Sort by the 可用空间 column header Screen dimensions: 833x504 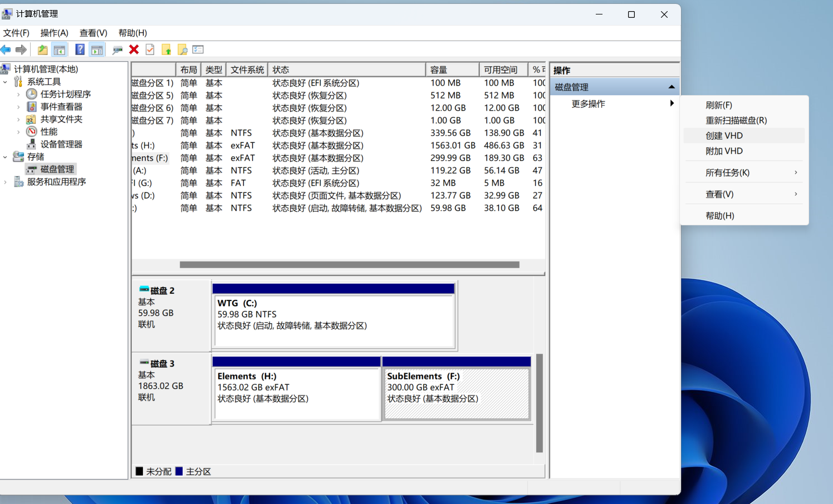tap(503, 70)
